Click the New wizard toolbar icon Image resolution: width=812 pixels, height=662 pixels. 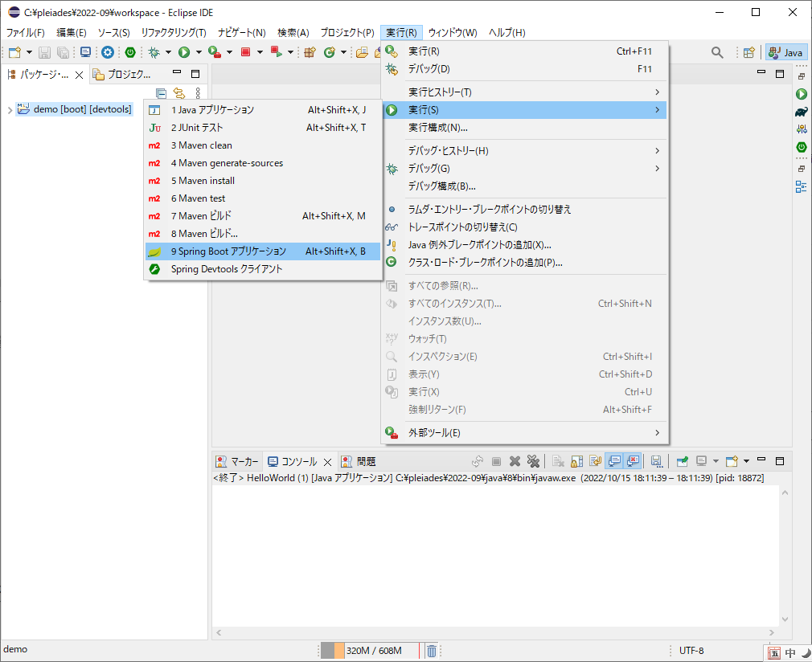[14, 52]
